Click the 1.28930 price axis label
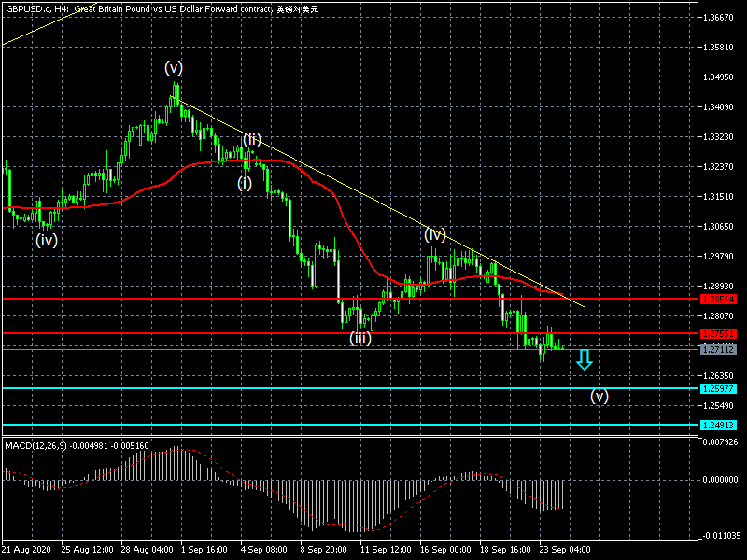Screen dimensions: 747x560 pyautogui.click(x=718, y=287)
